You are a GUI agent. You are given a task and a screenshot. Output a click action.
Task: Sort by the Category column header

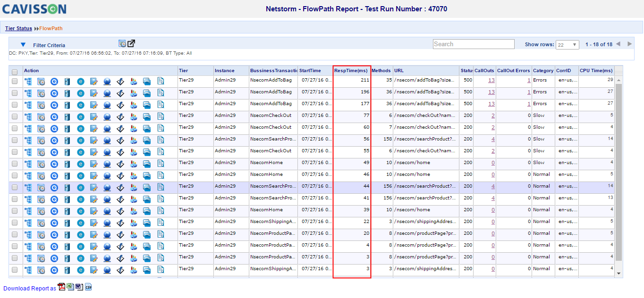coord(543,71)
